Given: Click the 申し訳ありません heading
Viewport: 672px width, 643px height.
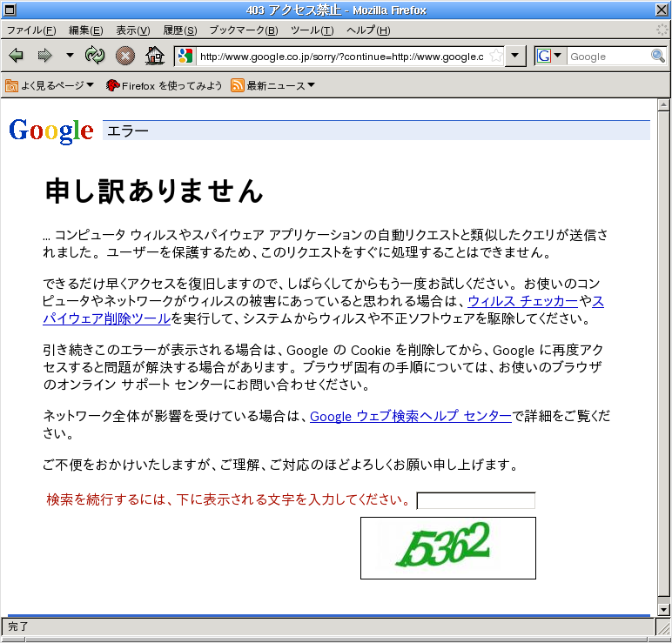Looking at the screenshot, I should coord(154,191).
